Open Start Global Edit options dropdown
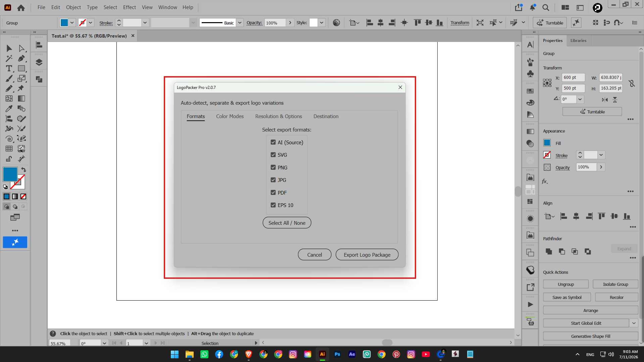Screen dimensions: 644x362 [634, 323]
